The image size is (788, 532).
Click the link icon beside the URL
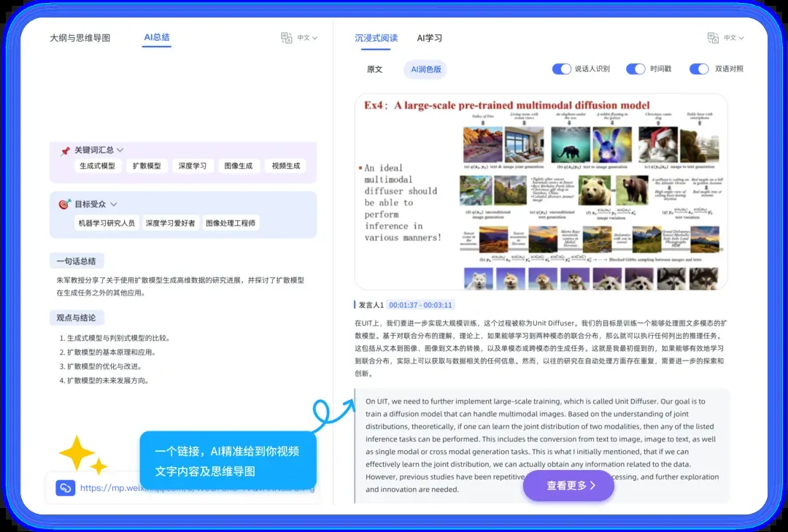pyautogui.click(x=66, y=487)
